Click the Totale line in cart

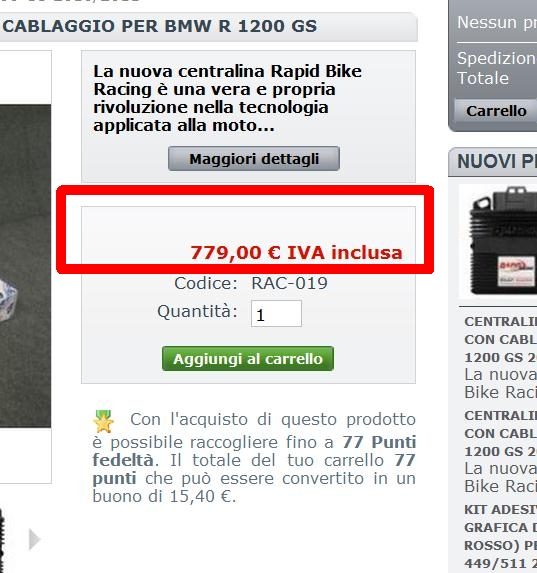483,78
